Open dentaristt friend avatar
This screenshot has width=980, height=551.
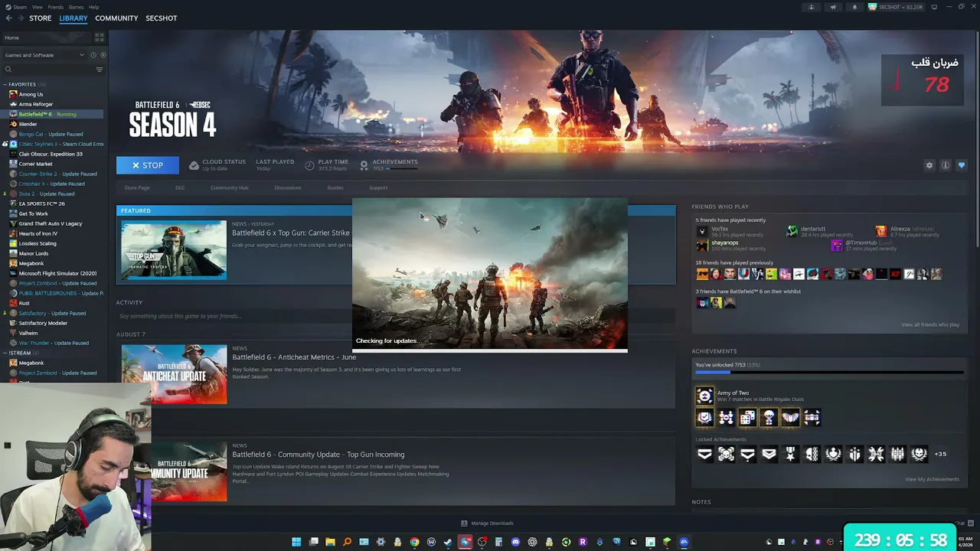pyautogui.click(x=792, y=231)
